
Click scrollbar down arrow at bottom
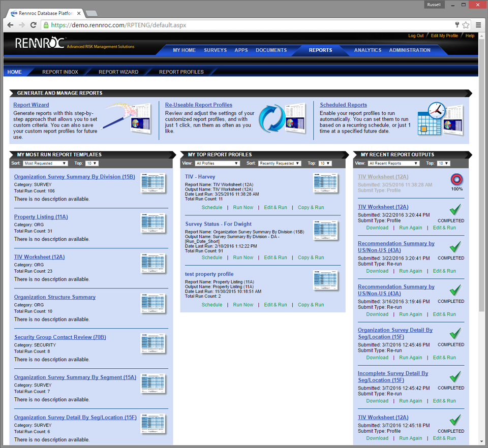pos(482,441)
